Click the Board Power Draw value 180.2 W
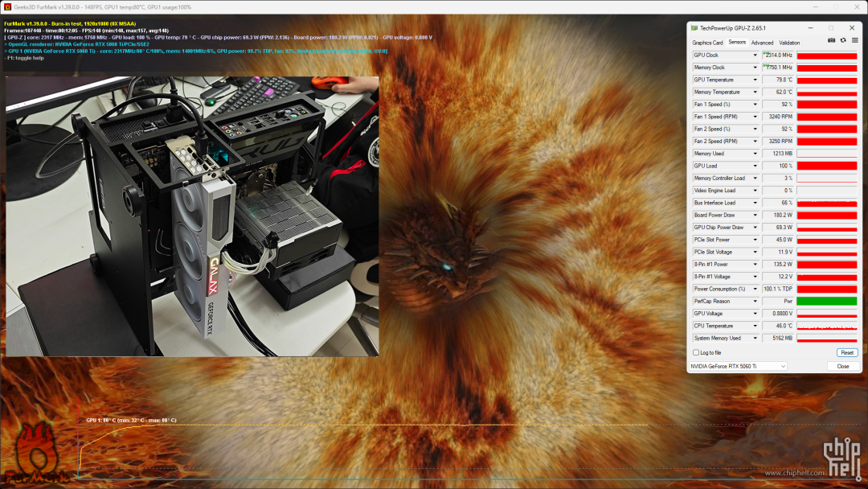The image size is (868, 489). (778, 215)
